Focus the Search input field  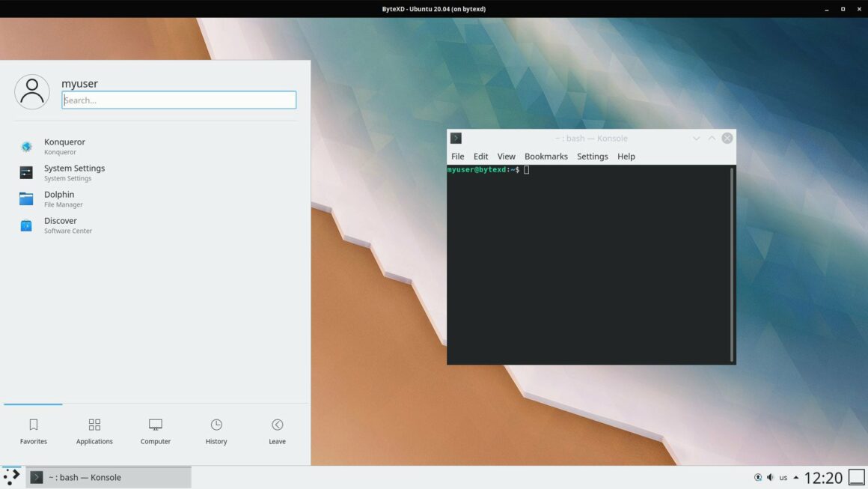point(178,100)
